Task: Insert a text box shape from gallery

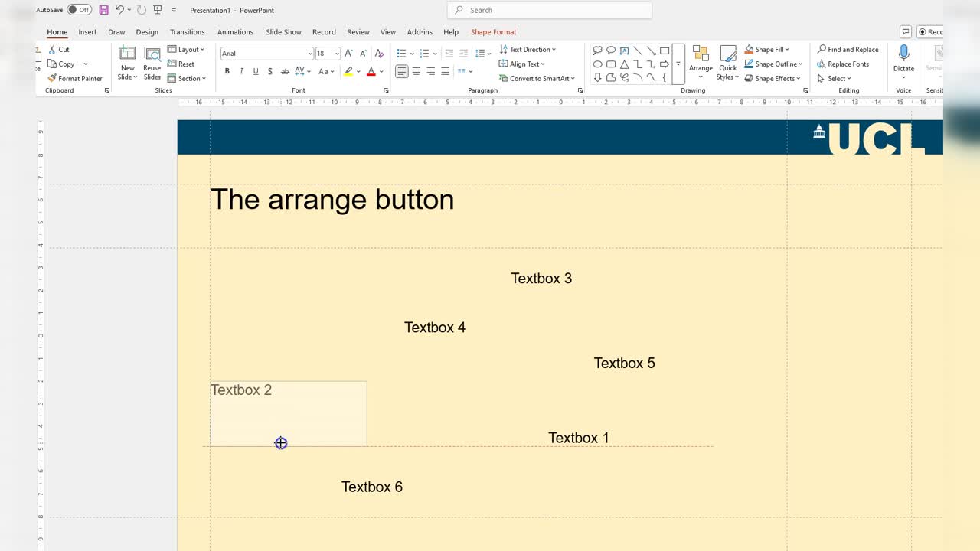Action: pos(624,51)
